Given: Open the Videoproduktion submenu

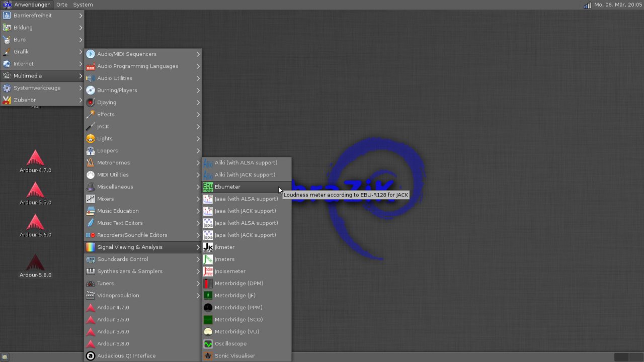Looking at the screenshot, I should point(143,296).
